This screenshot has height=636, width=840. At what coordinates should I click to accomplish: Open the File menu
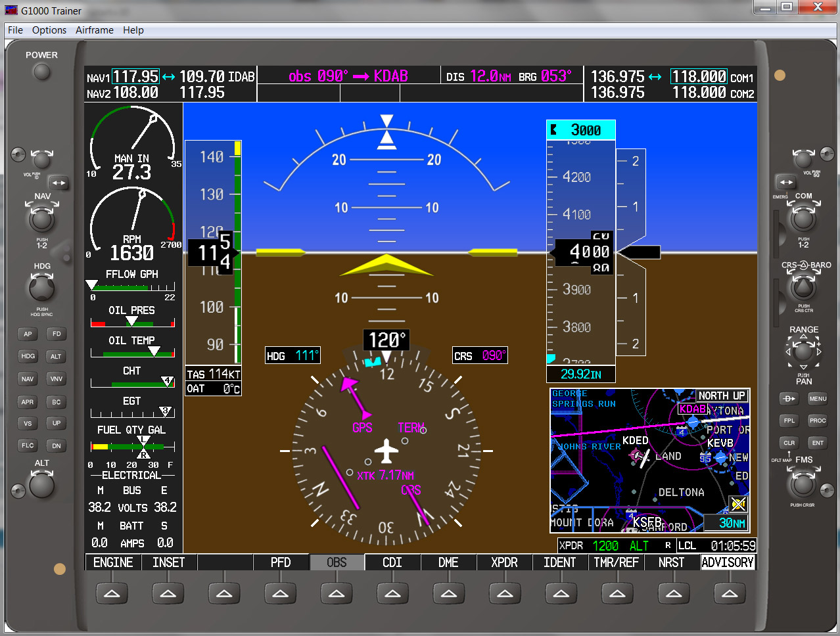coord(15,30)
